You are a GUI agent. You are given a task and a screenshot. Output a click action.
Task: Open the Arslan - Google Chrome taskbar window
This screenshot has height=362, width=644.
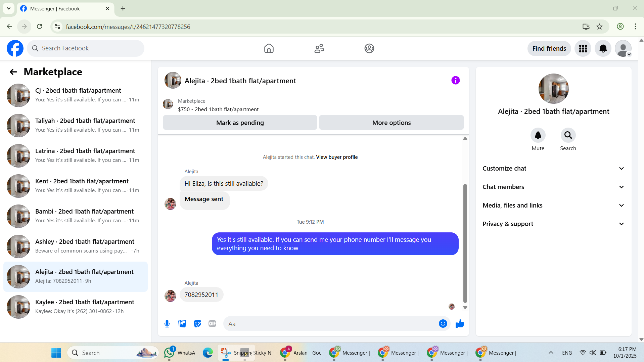tap(301, 353)
